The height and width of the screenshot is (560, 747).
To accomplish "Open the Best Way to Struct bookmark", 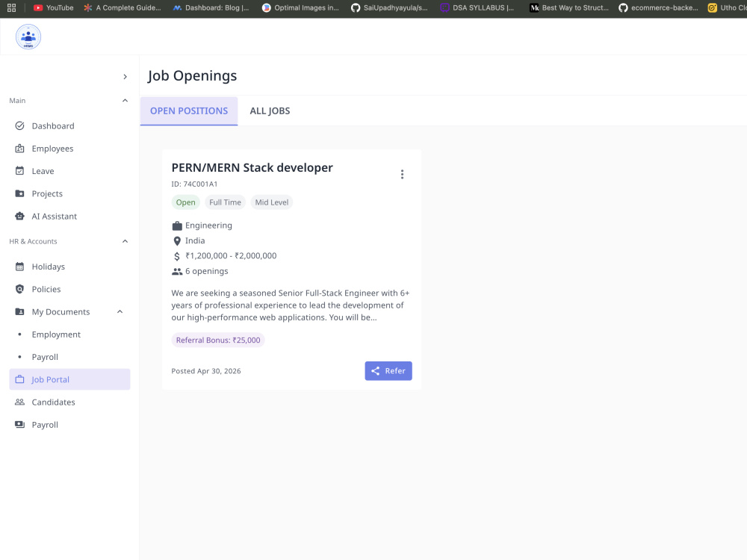I will 569,7.
